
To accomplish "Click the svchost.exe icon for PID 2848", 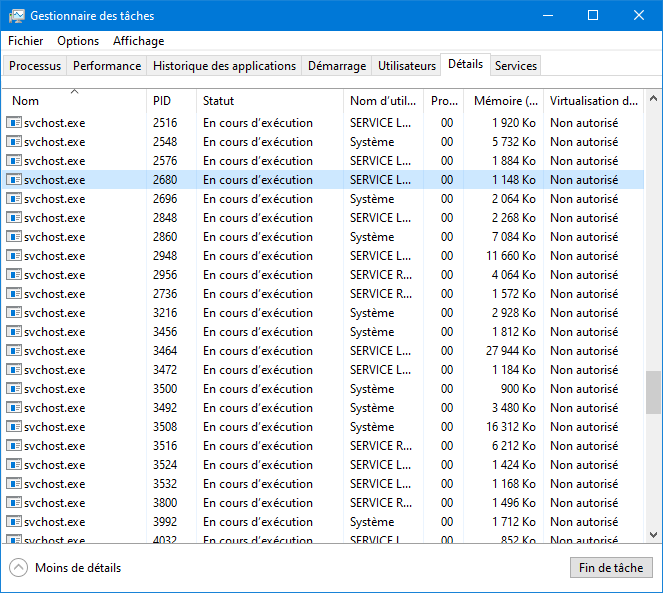I will (x=14, y=218).
